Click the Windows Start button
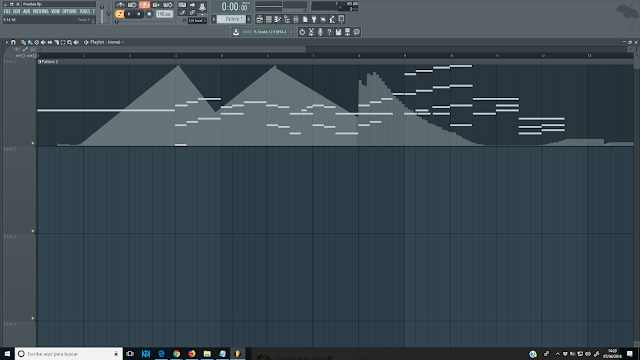 point(7,354)
